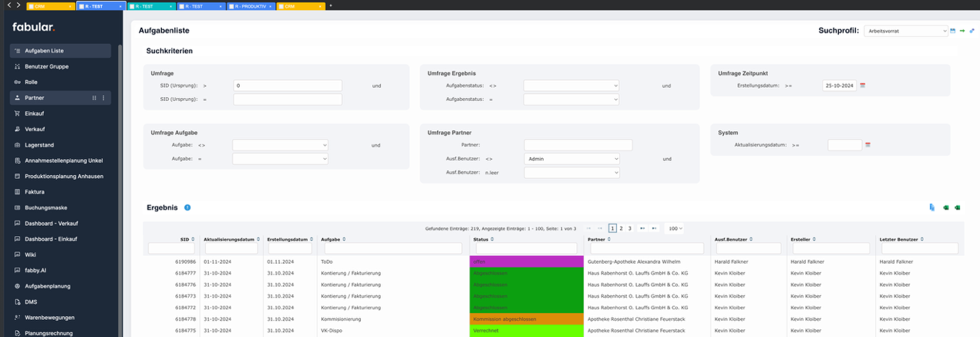Image resolution: width=980 pixels, height=337 pixels.
Task: Open calendar picker for Aktualisierungsdatum
Action: tap(868, 145)
